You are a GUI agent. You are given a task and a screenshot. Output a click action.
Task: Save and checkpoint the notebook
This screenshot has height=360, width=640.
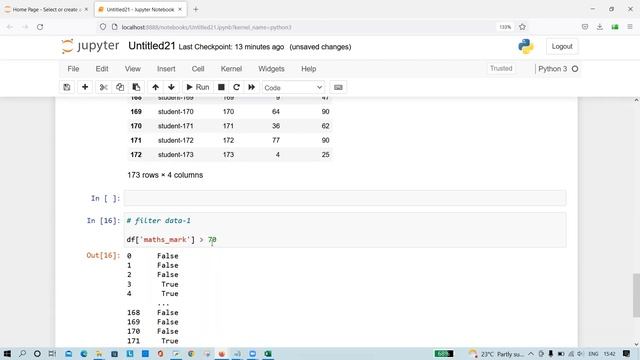pos(67,87)
